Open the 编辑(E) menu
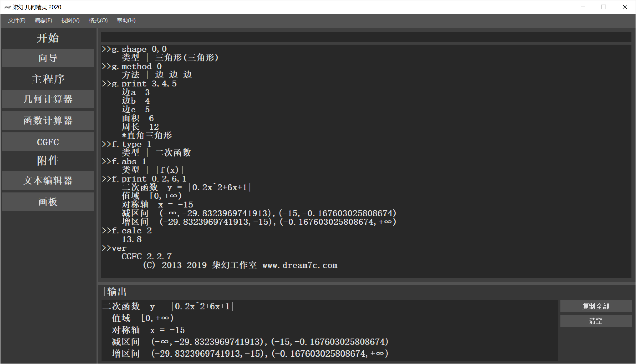 pyautogui.click(x=43, y=20)
